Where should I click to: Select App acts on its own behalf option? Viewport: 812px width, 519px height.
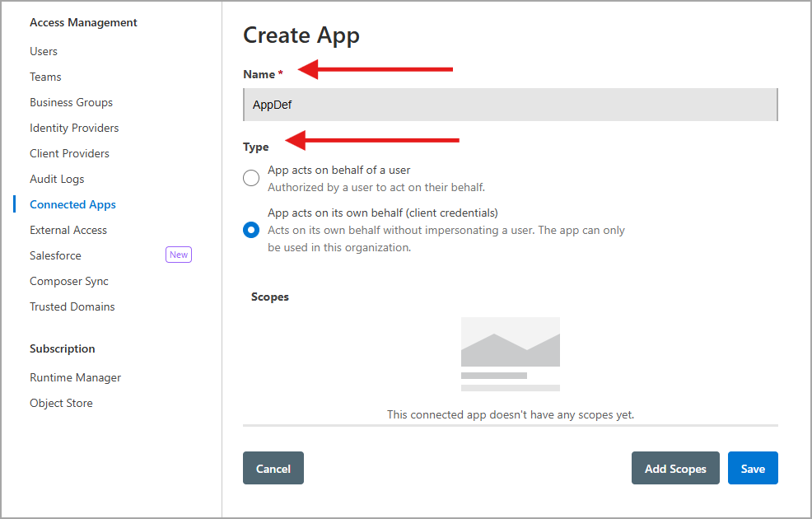click(251, 230)
